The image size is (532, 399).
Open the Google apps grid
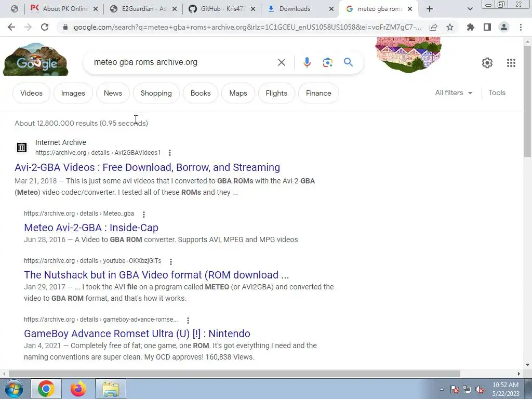click(x=511, y=63)
